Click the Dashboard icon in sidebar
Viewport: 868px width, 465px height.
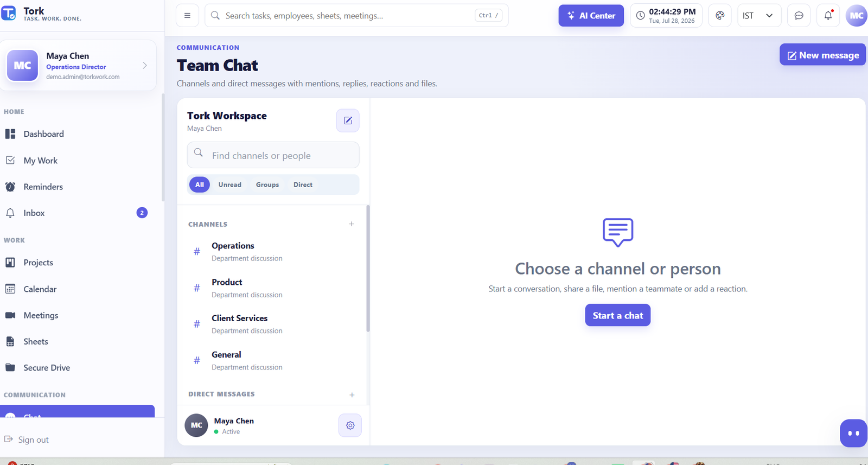pyautogui.click(x=10, y=134)
